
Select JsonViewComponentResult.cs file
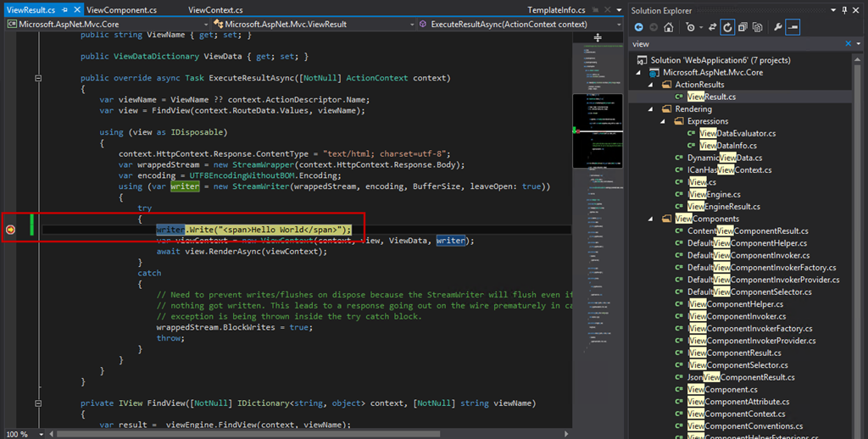tap(741, 377)
